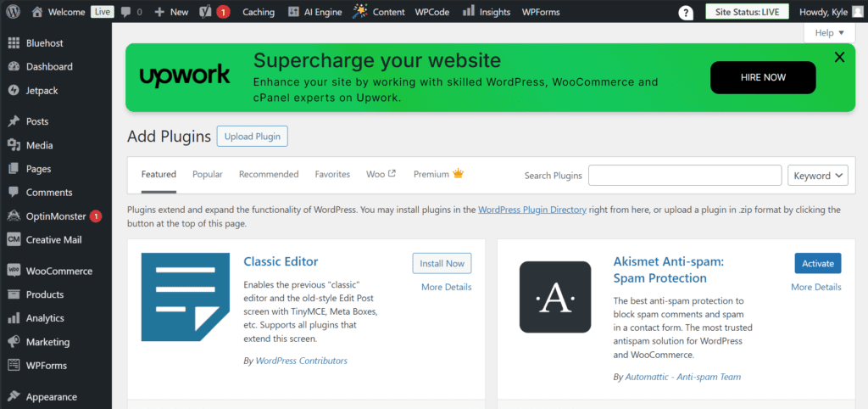Open the Insights bar chart icon
Screen dimensions: 868x409
click(468, 10)
